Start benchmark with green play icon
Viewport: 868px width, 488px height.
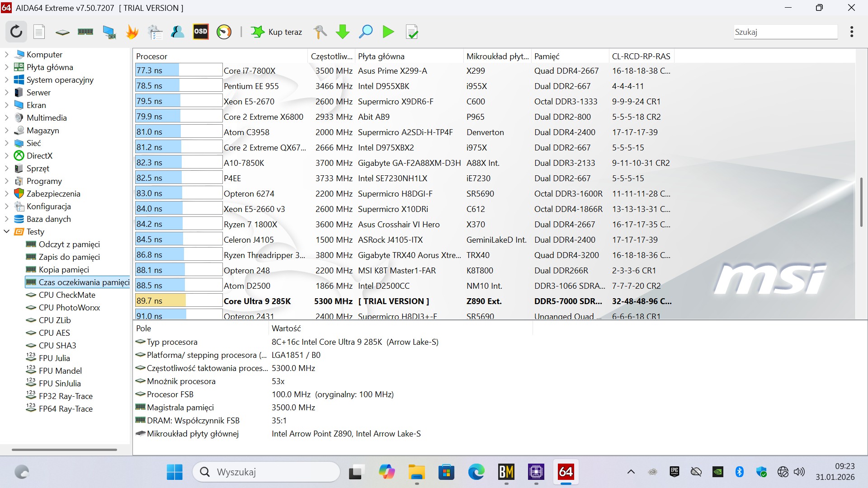388,32
